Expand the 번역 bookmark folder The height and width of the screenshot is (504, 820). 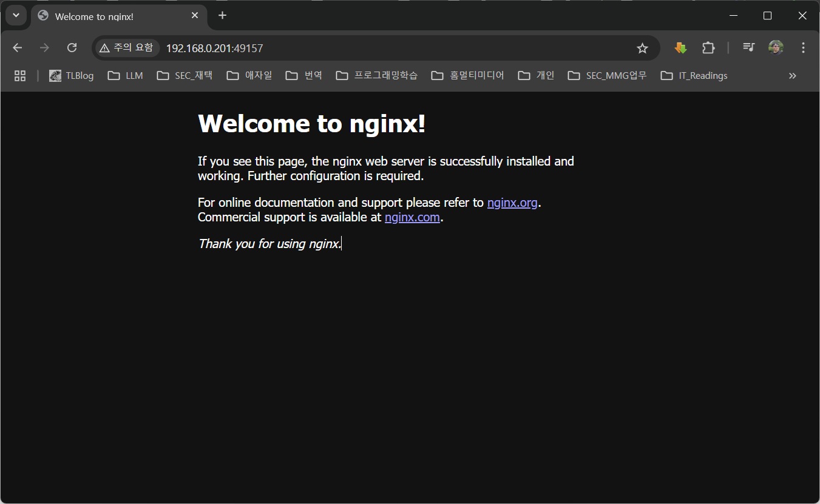(x=304, y=76)
